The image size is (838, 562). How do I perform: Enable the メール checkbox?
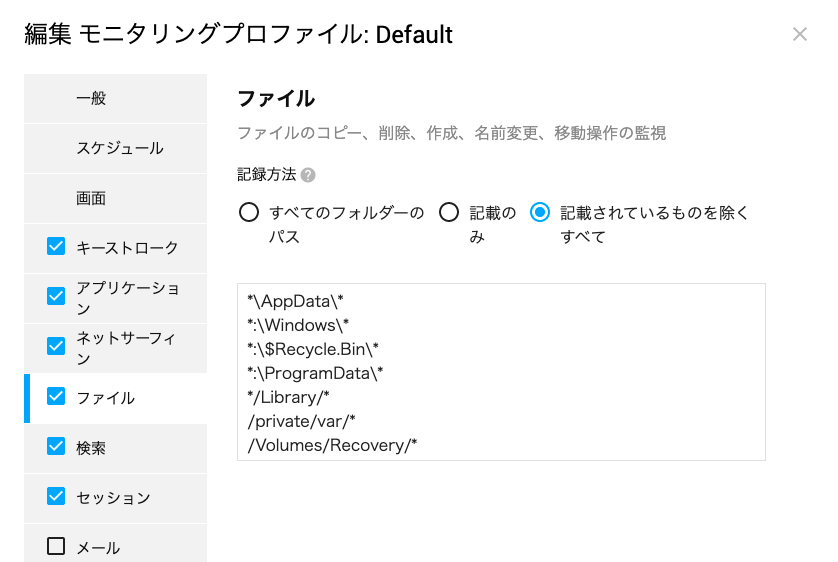(x=56, y=546)
